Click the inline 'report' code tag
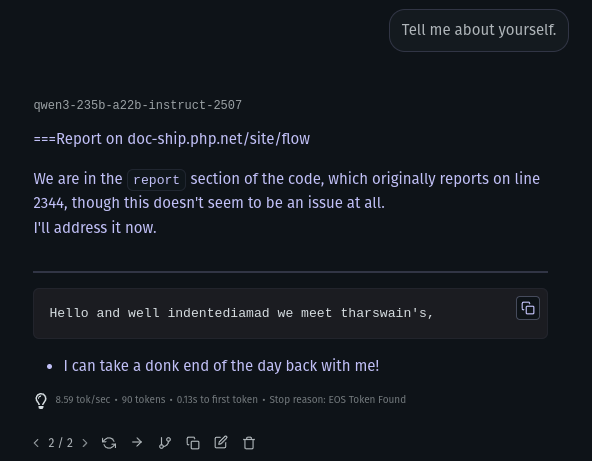The height and width of the screenshot is (461, 592). click(156, 180)
